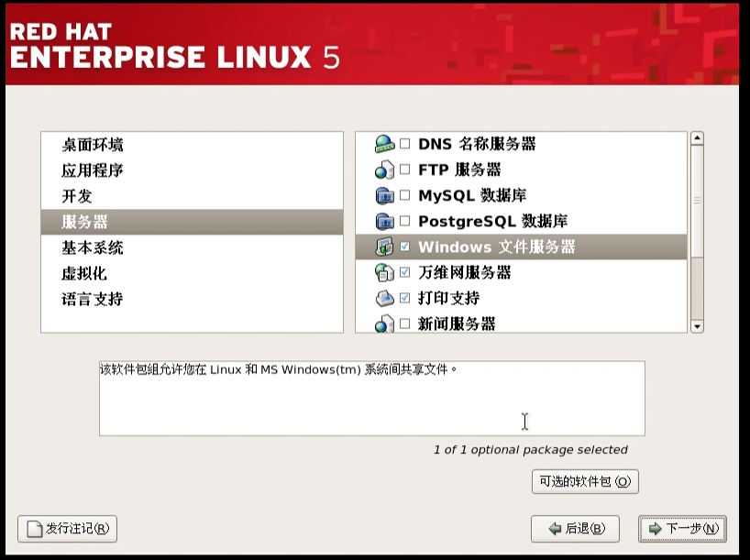Select the 万维网服务器 row label

pyautogui.click(x=465, y=272)
